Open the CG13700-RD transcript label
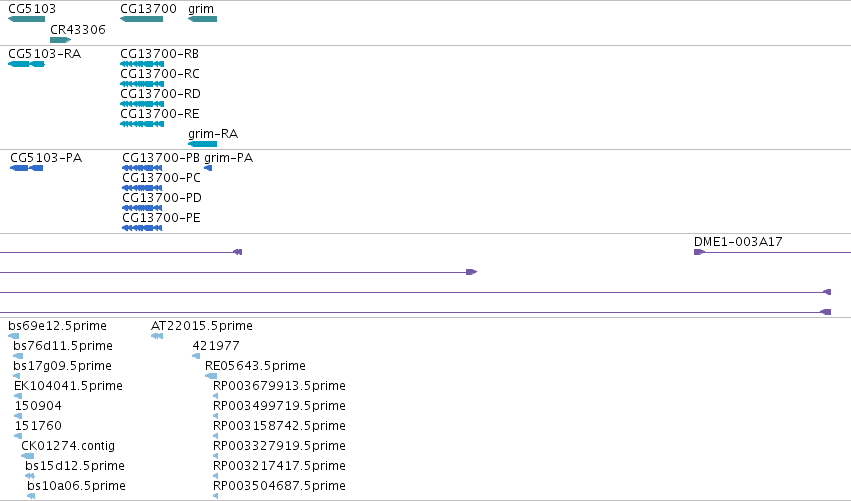The image size is (851, 501). coord(160,94)
